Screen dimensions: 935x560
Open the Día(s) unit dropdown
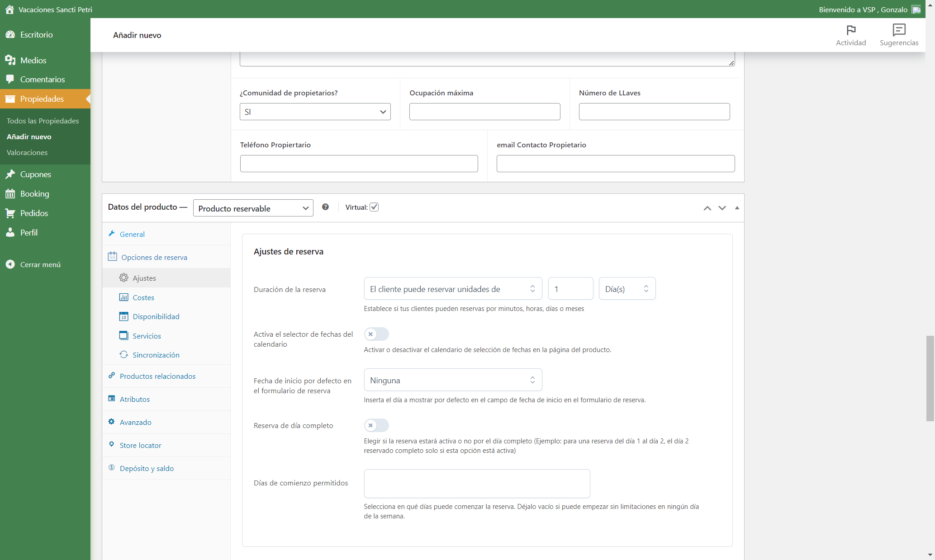pyautogui.click(x=627, y=289)
